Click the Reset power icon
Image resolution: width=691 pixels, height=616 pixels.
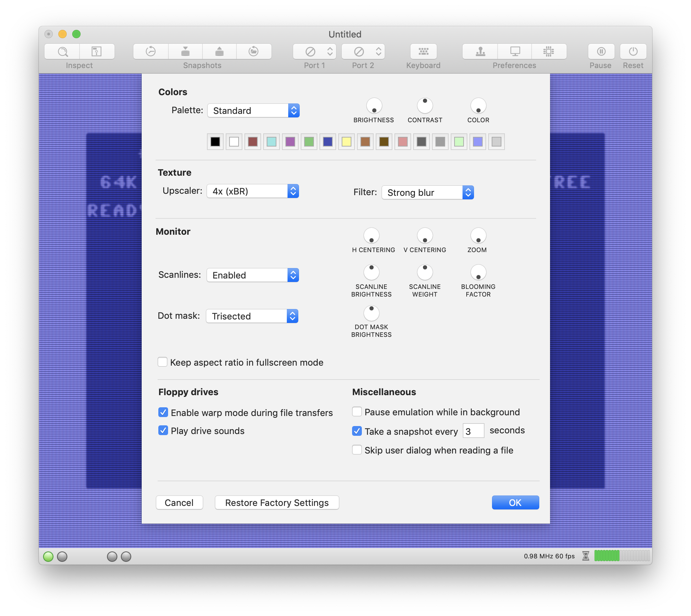point(633,52)
